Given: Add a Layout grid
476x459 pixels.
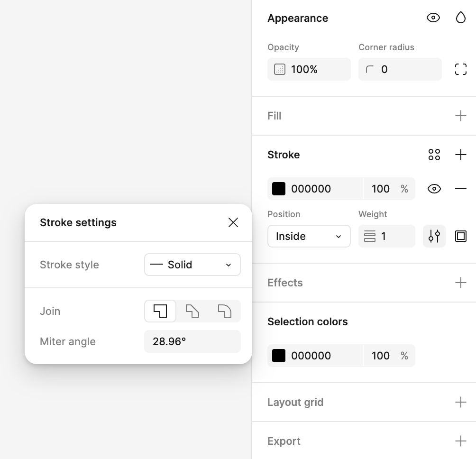Looking at the screenshot, I should [460, 402].
